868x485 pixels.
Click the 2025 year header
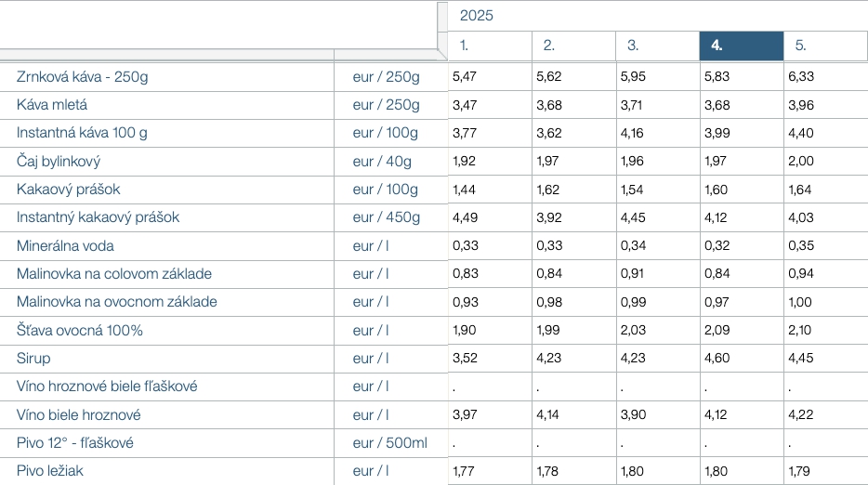tap(477, 16)
